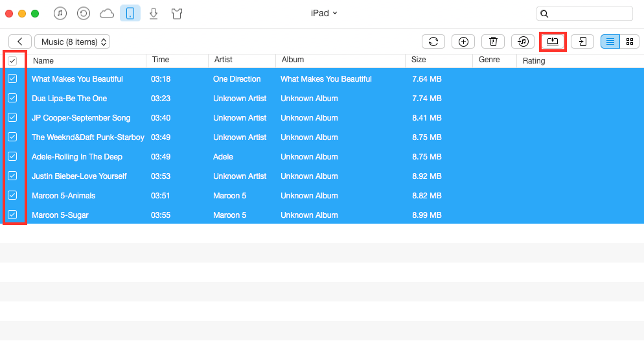This screenshot has width=644, height=341.
Task: Sort by the Genre column header
Action: [489, 60]
